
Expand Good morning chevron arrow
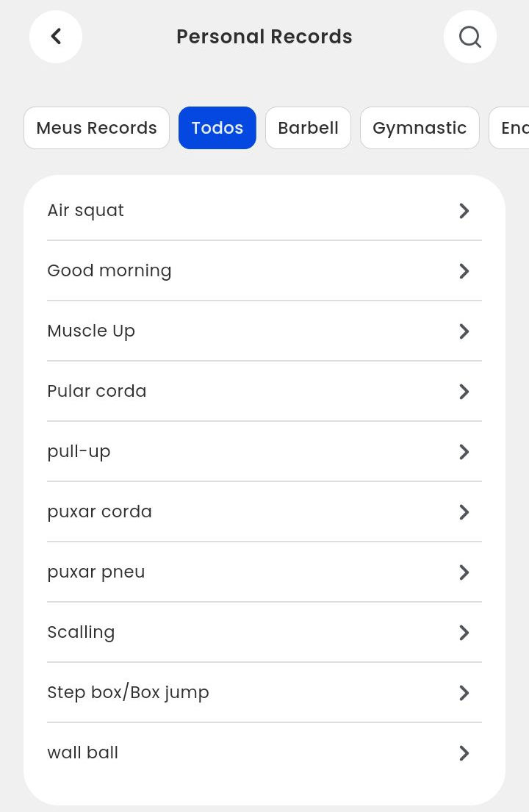click(464, 271)
